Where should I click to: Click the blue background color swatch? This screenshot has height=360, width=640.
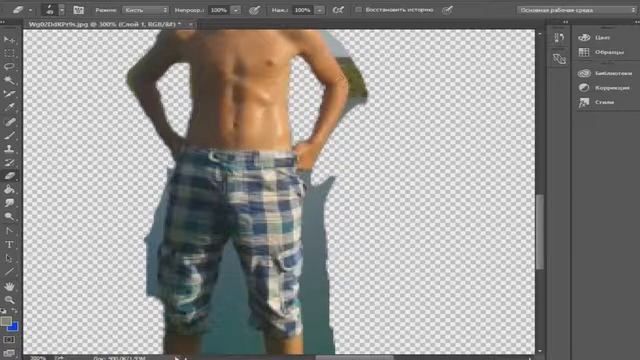coord(14,328)
